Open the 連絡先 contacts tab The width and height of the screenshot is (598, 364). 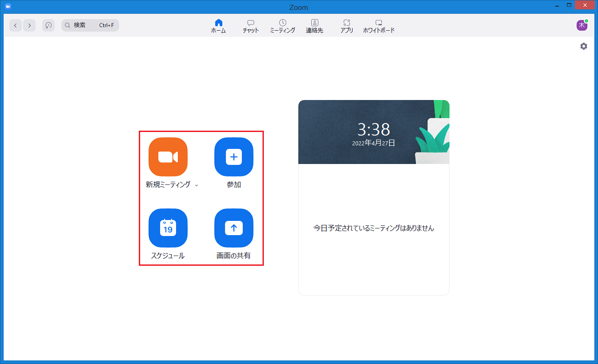(315, 26)
